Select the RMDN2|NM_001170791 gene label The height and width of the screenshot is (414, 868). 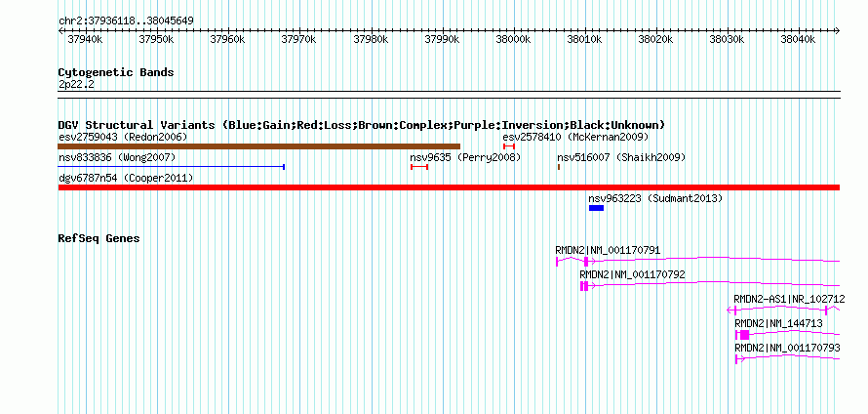pos(608,251)
